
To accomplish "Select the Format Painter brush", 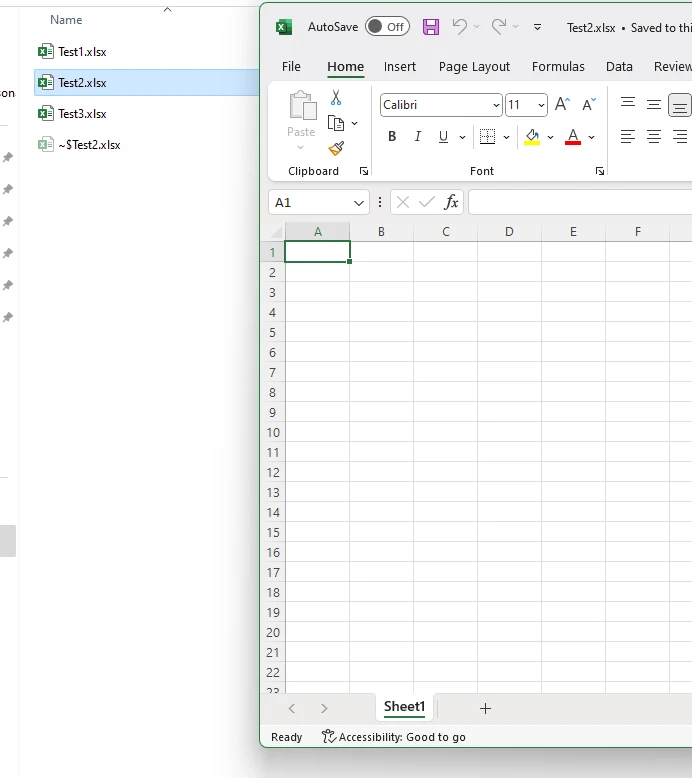I will [x=336, y=148].
